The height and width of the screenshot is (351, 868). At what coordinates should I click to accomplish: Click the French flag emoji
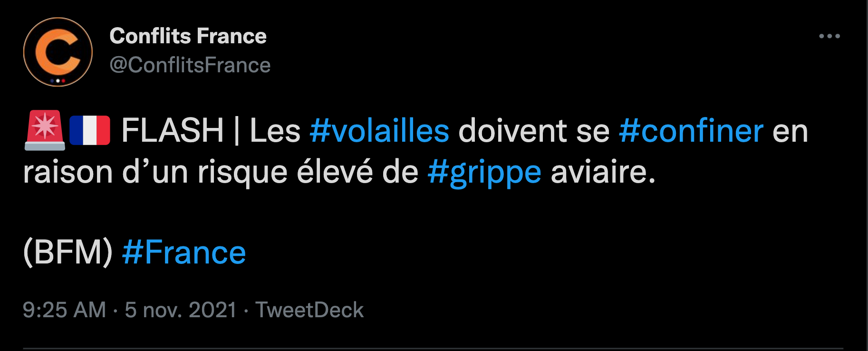[90, 130]
